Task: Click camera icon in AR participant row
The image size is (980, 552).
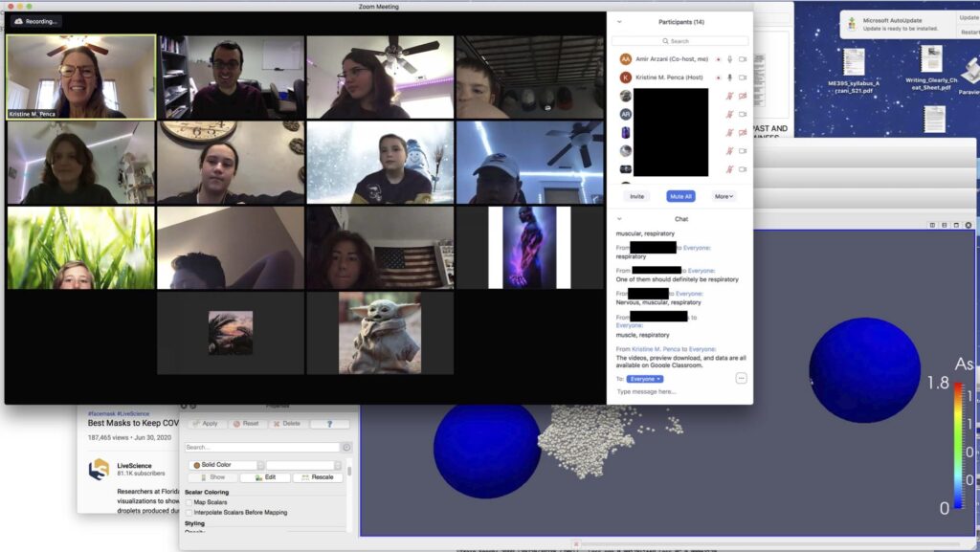Action: [x=743, y=114]
